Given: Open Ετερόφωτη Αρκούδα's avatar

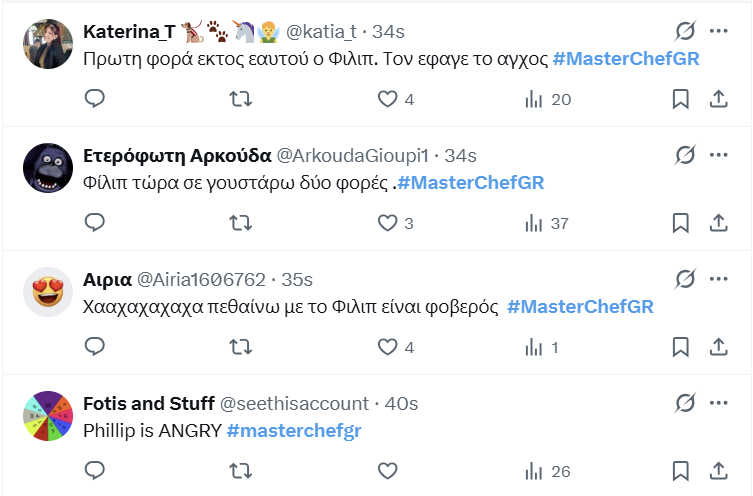Looking at the screenshot, I should (x=47, y=168).
